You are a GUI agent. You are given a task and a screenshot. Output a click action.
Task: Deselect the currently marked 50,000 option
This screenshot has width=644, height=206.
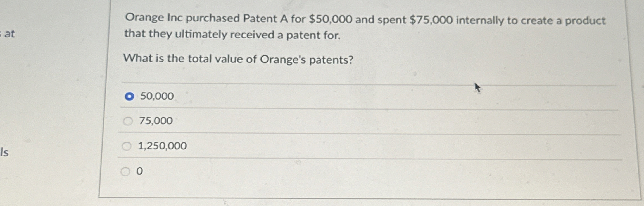click(x=129, y=96)
